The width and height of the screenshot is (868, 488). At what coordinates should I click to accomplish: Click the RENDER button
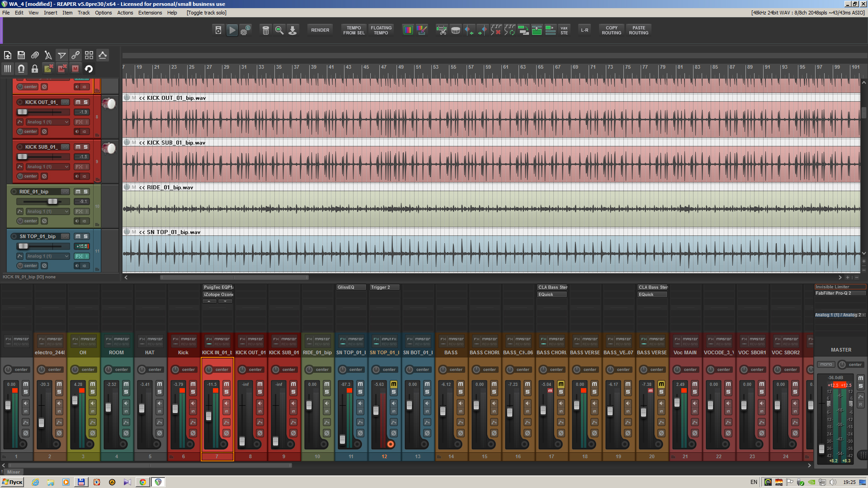(x=320, y=30)
